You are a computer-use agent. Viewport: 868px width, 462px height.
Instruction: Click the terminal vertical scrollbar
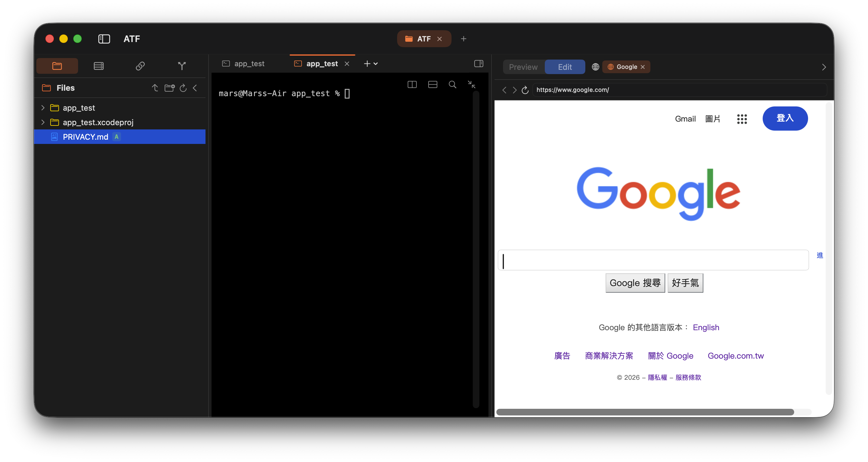[x=476, y=249]
